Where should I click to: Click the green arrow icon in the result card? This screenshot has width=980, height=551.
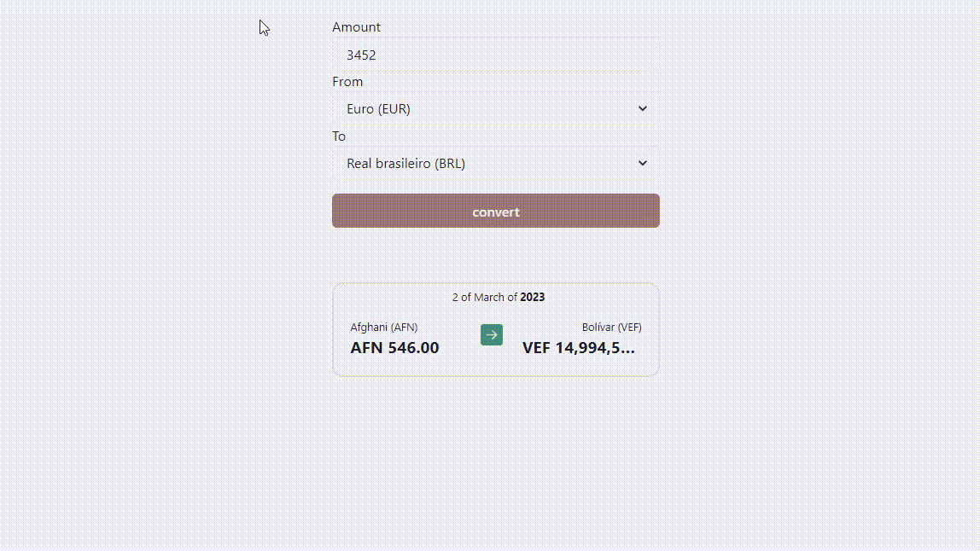point(491,335)
